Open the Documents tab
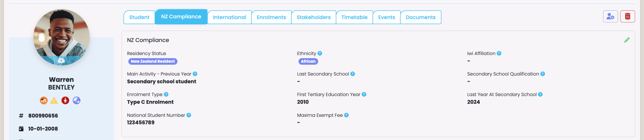Image resolution: width=644 pixels, height=140 pixels. point(421,17)
